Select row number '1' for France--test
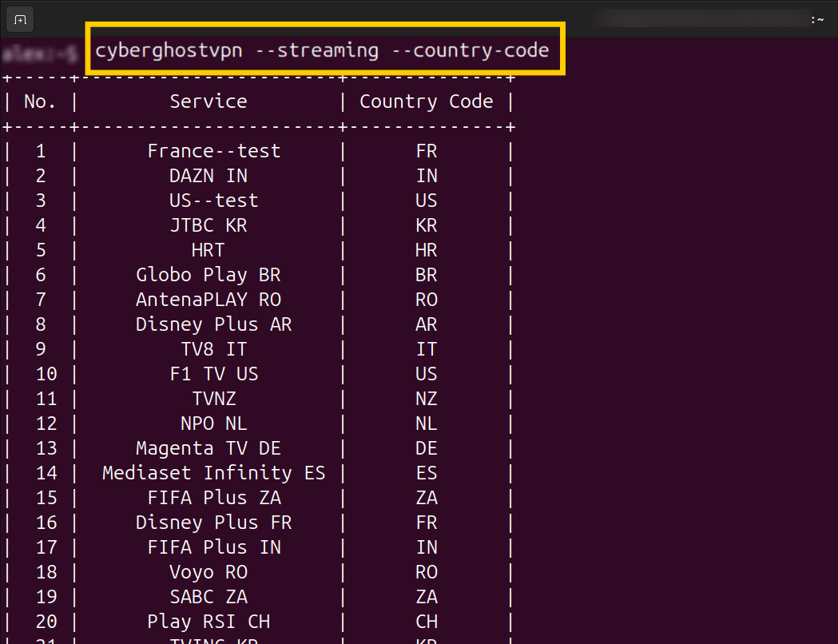The image size is (838, 644). point(41,151)
